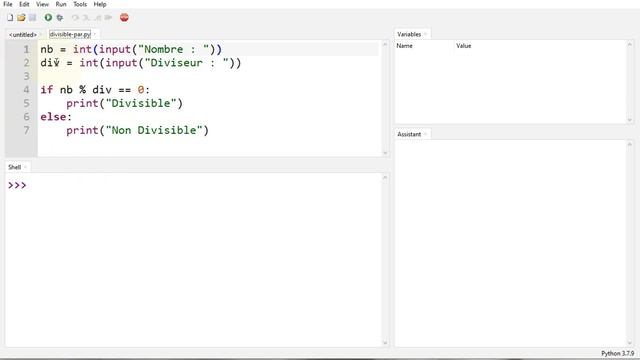Viewport: 640px width, 360px height.
Task: Switch to the <untitled> editor tab
Action: [x=23, y=35]
